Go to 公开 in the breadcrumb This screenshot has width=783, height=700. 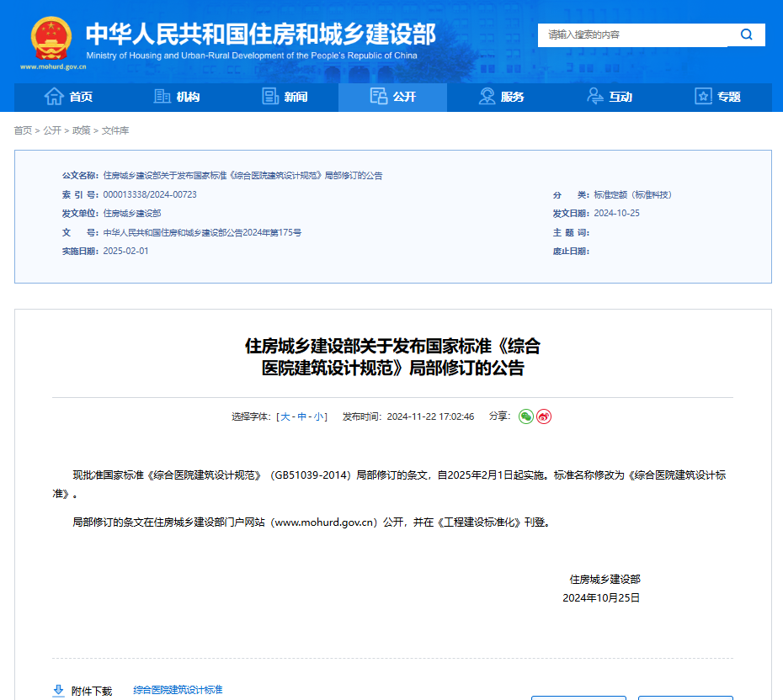point(52,130)
